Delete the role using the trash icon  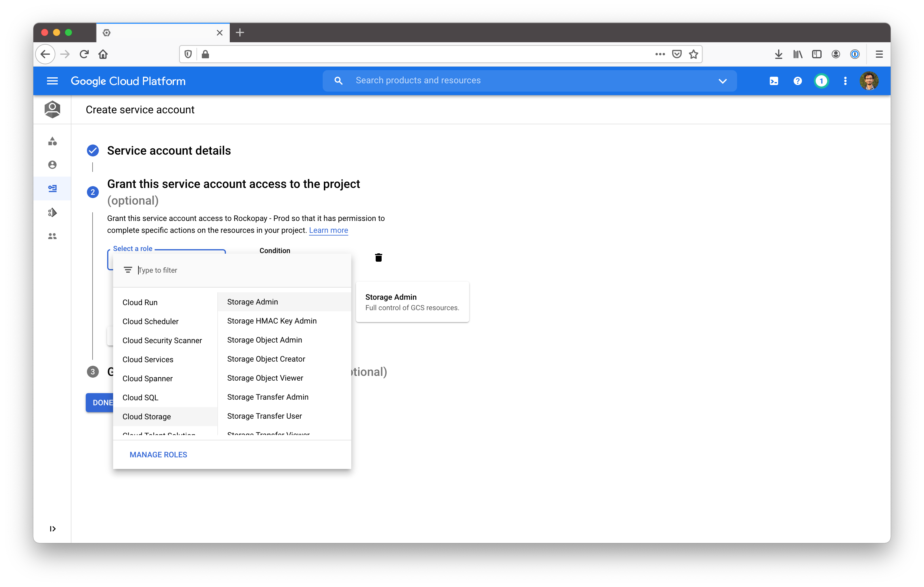[x=378, y=258]
